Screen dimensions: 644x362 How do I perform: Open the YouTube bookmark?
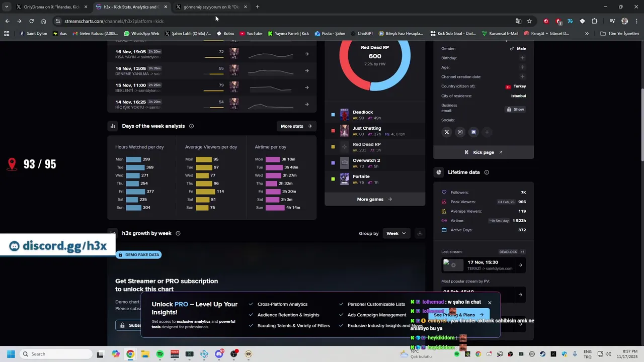(x=251, y=34)
